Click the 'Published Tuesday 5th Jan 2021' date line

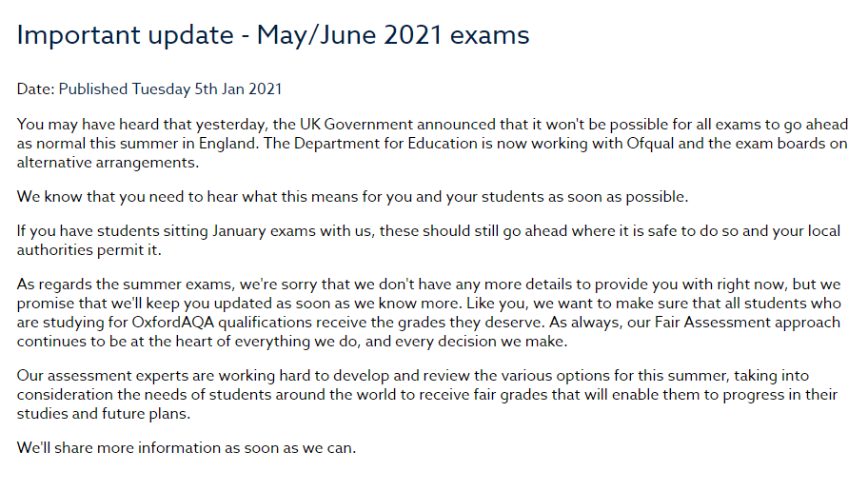coord(170,89)
